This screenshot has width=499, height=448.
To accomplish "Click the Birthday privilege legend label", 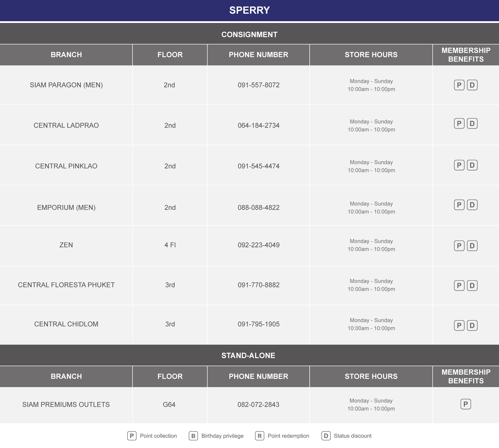I will [222, 436].
